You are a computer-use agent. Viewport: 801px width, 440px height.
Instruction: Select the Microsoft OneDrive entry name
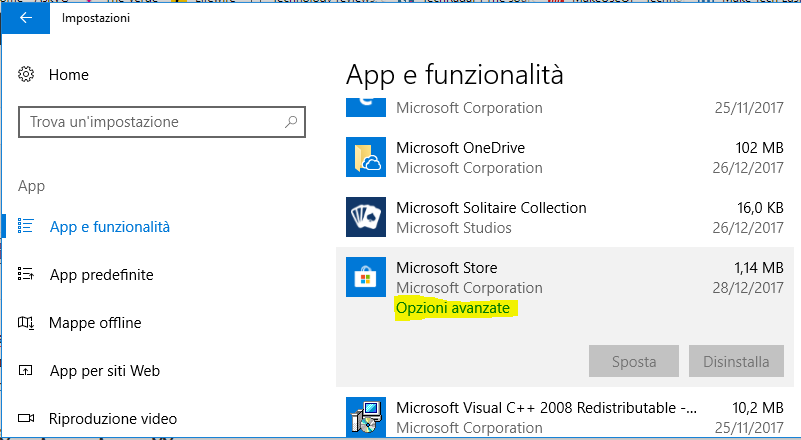[x=460, y=148]
